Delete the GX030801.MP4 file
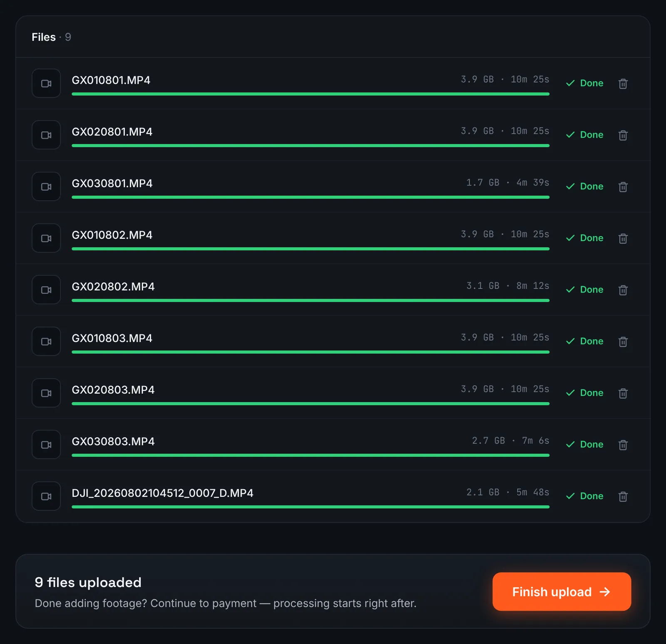The image size is (666, 644). 623,187
